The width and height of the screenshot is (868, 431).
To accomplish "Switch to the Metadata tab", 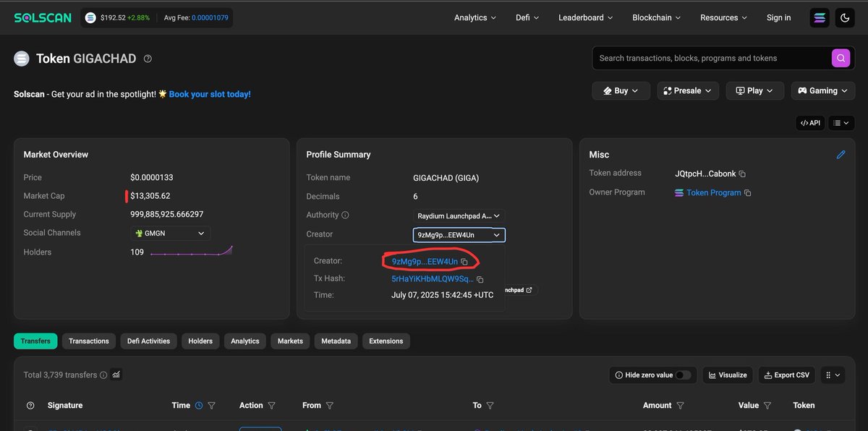I will coord(336,341).
